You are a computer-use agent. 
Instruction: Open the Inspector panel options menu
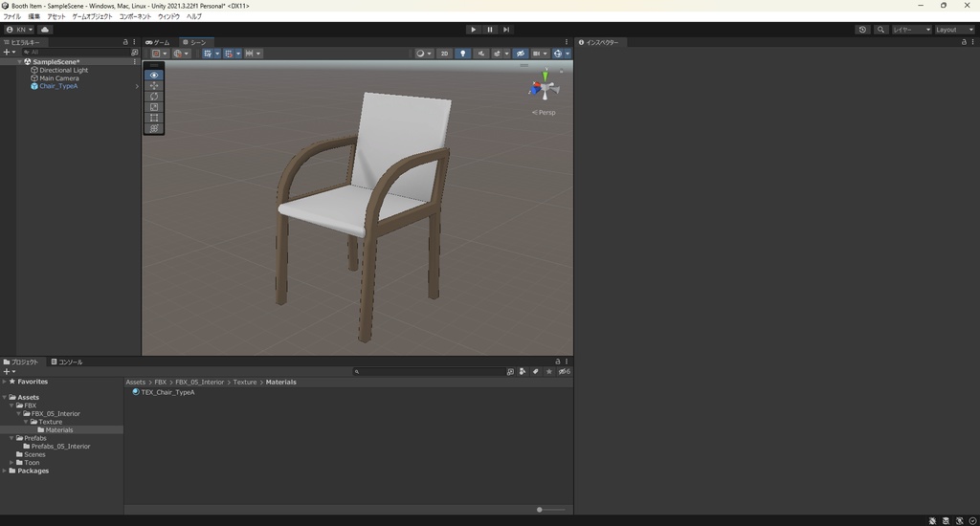click(x=972, y=42)
